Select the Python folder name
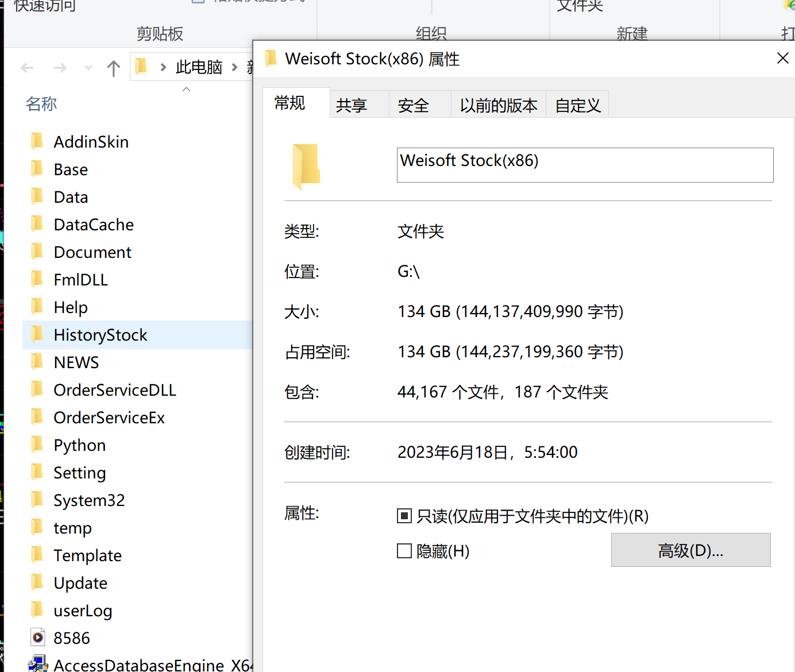795x672 pixels. tap(79, 445)
